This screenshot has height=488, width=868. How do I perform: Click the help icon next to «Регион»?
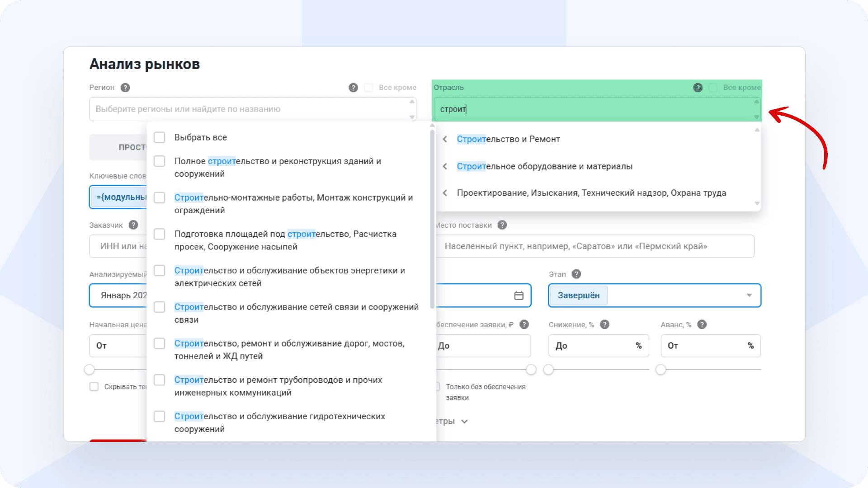coord(126,87)
